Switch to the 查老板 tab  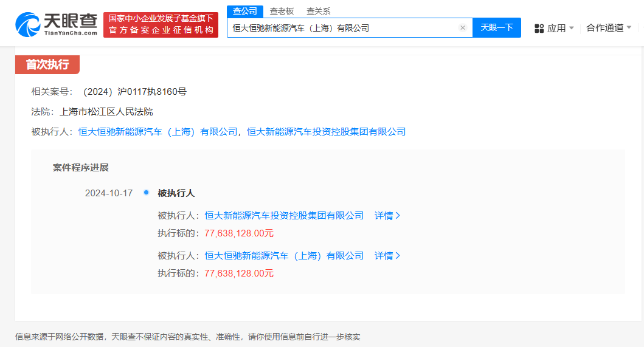[x=282, y=11]
